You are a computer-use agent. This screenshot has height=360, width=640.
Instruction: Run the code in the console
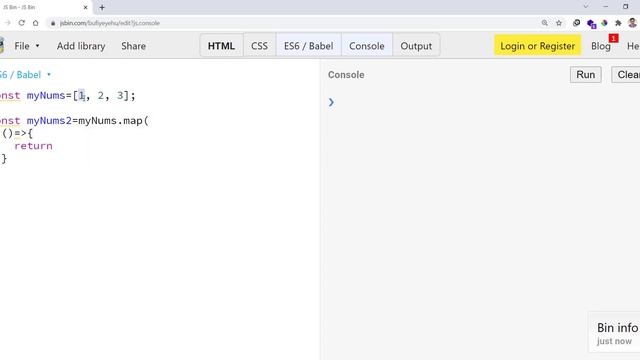[x=586, y=75]
